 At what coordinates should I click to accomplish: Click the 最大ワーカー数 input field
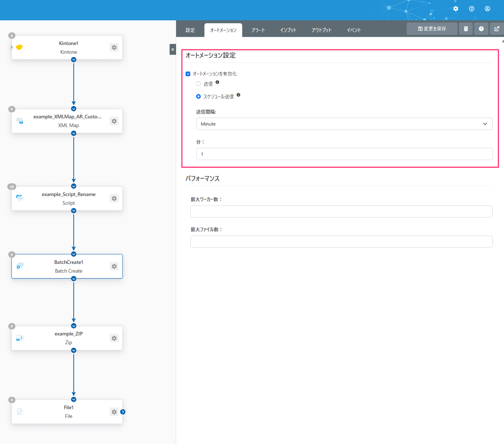click(x=341, y=211)
